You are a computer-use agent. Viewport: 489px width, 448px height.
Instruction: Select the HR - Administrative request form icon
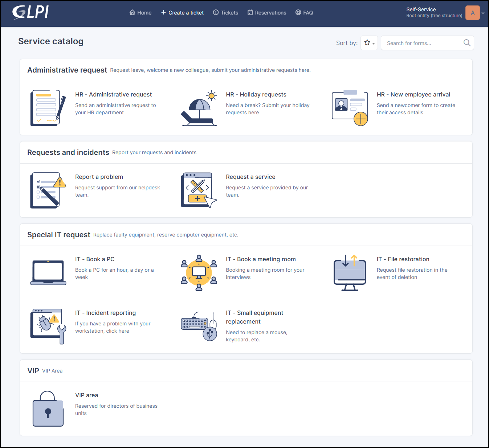pos(48,108)
